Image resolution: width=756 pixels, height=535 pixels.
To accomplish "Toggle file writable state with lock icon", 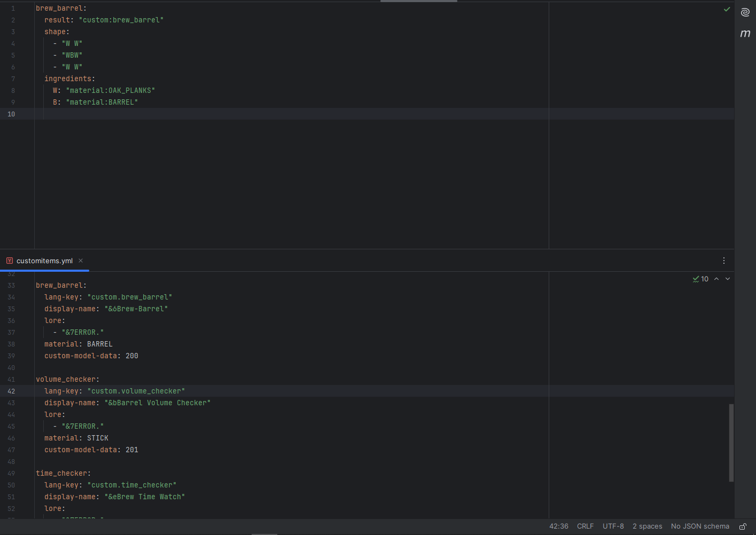I will point(742,526).
